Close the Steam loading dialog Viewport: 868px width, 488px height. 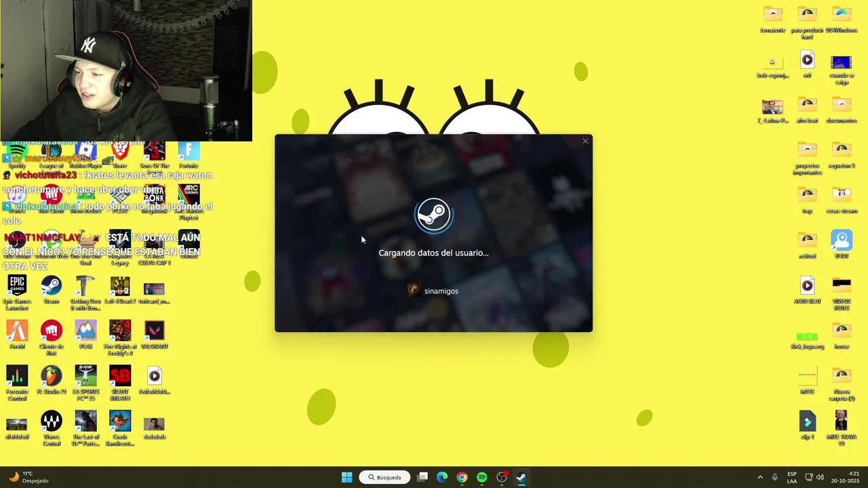coord(585,141)
